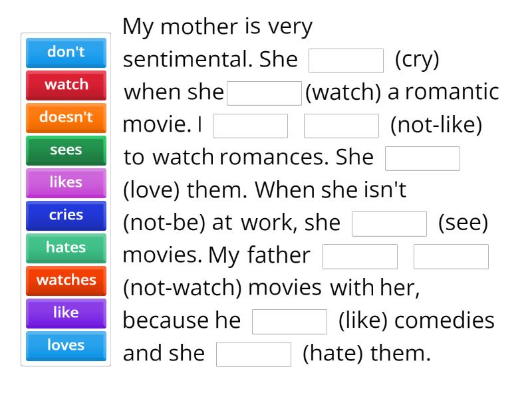
Task: Pick the orange "doesn't" word tile
Action: pyautogui.click(x=66, y=117)
